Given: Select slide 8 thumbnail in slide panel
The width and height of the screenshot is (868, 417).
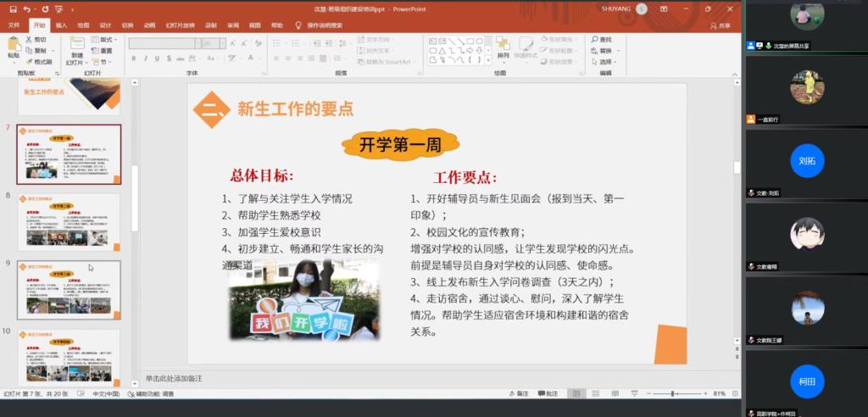Looking at the screenshot, I should tap(69, 221).
